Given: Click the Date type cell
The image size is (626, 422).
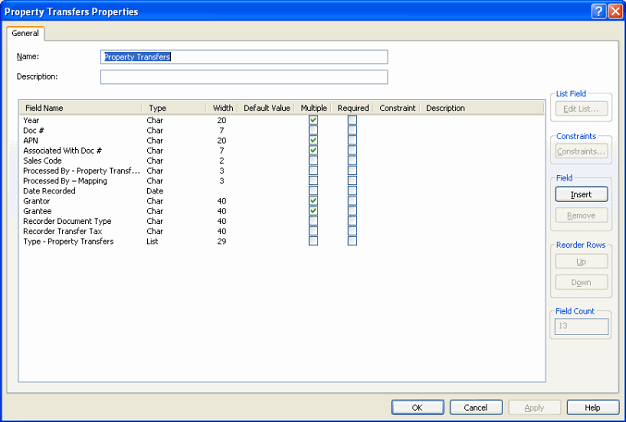Looking at the screenshot, I should [x=155, y=191].
